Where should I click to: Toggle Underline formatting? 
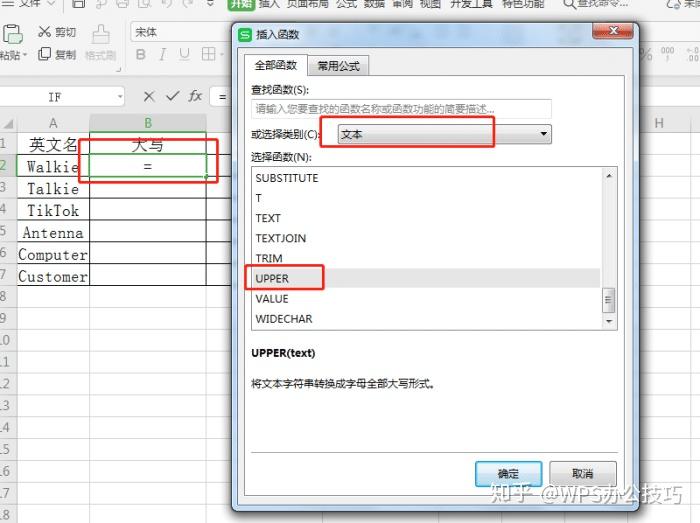click(184, 54)
